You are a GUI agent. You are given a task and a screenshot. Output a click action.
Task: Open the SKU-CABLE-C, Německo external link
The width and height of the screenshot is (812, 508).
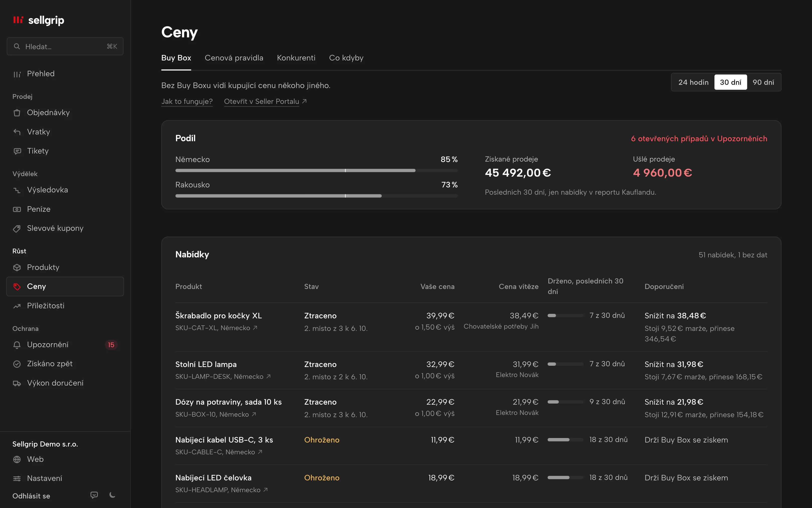point(219,452)
